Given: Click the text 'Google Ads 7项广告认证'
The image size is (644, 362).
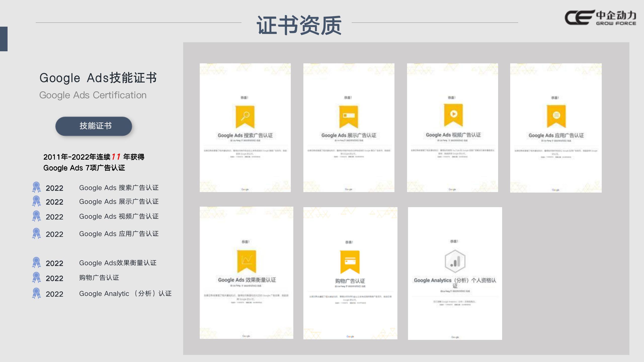Looking at the screenshot, I should [84, 168].
